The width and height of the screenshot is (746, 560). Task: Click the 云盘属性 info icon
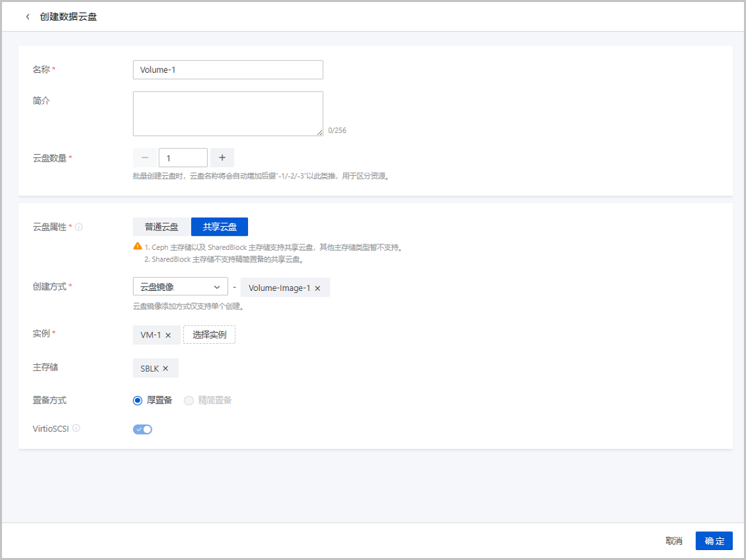[x=79, y=227]
